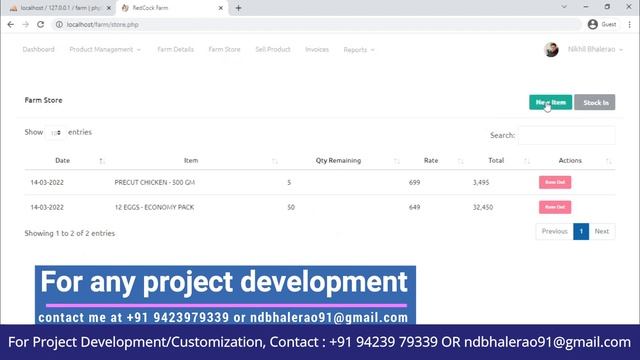Open Nikhil Bhalerao user dropdown

[595, 49]
